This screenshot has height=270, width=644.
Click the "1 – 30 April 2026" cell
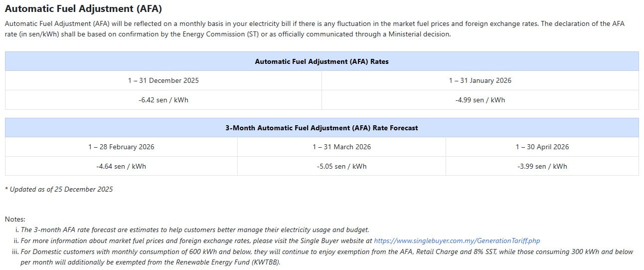pos(542,147)
